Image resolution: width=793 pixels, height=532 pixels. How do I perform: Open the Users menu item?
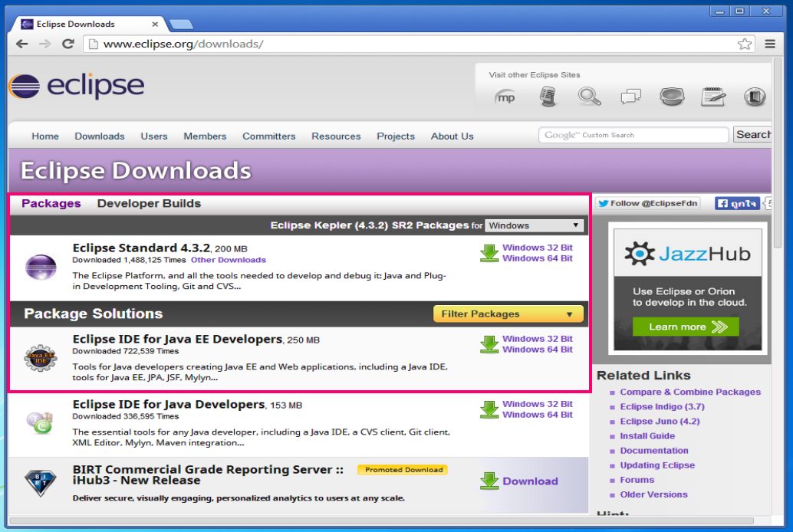pos(153,136)
